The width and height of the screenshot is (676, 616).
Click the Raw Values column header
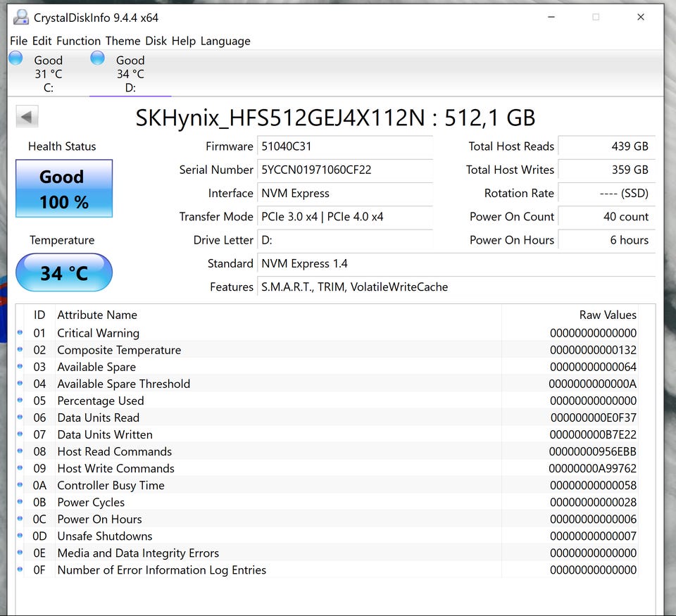pyautogui.click(x=607, y=315)
